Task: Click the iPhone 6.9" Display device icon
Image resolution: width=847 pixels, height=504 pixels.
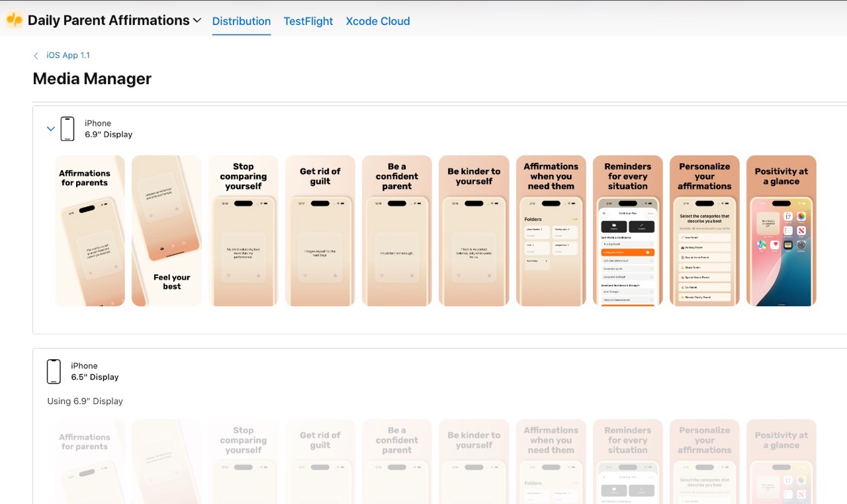Action: tap(67, 129)
